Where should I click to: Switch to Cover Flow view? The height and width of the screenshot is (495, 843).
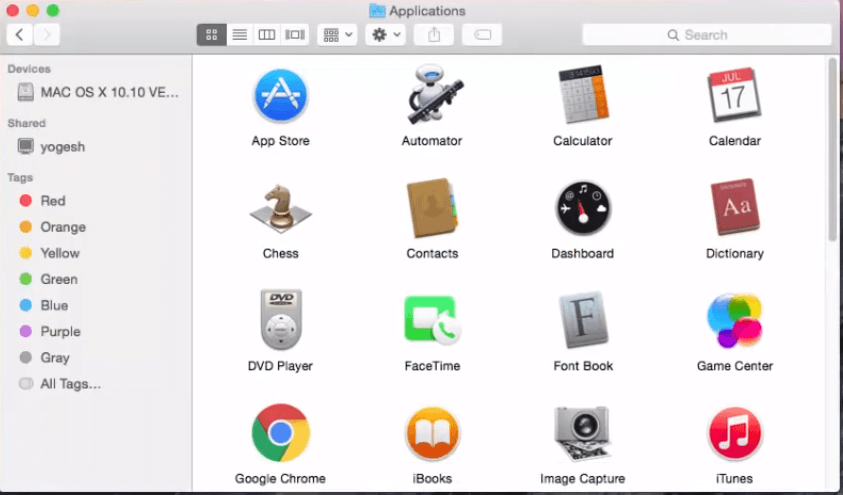(x=295, y=35)
